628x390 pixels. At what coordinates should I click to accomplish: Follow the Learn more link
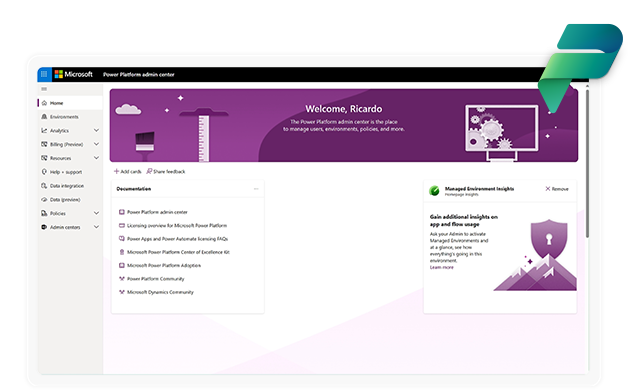(442, 267)
